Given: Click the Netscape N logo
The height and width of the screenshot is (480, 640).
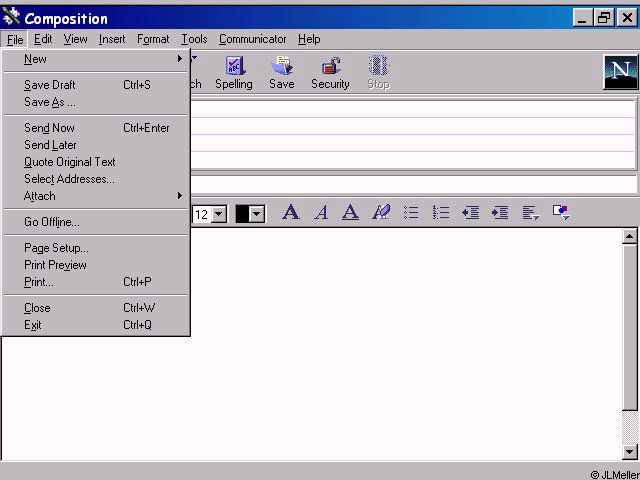Looking at the screenshot, I should coord(620,72).
